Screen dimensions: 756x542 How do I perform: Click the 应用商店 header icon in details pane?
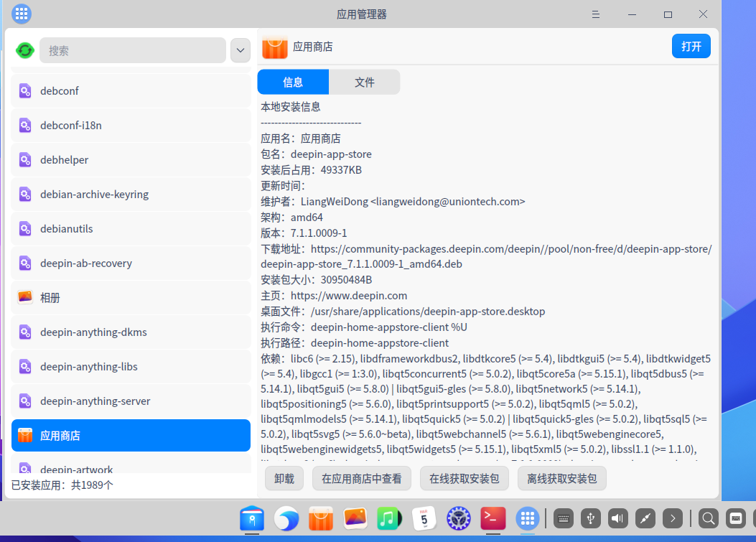pos(275,46)
